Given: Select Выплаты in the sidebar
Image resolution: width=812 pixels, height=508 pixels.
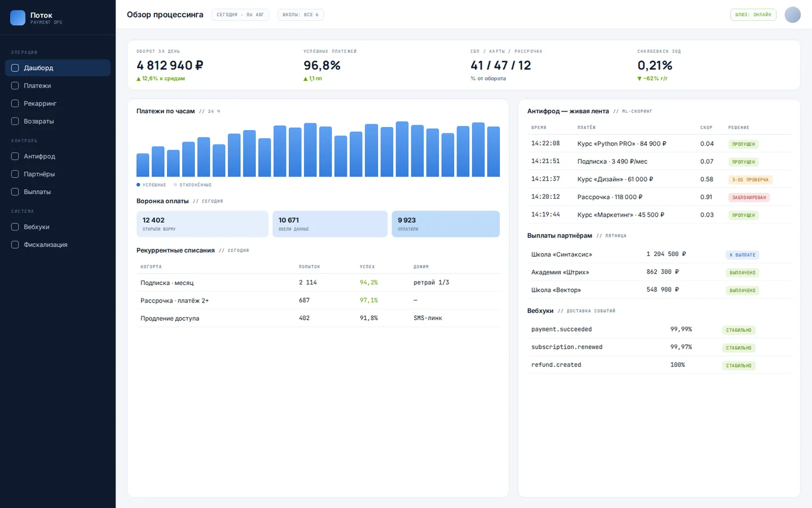Looking at the screenshot, I should pos(58,192).
